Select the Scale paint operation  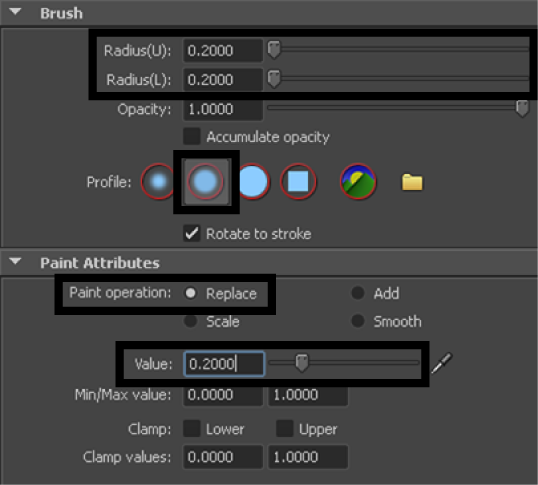point(190,321)
